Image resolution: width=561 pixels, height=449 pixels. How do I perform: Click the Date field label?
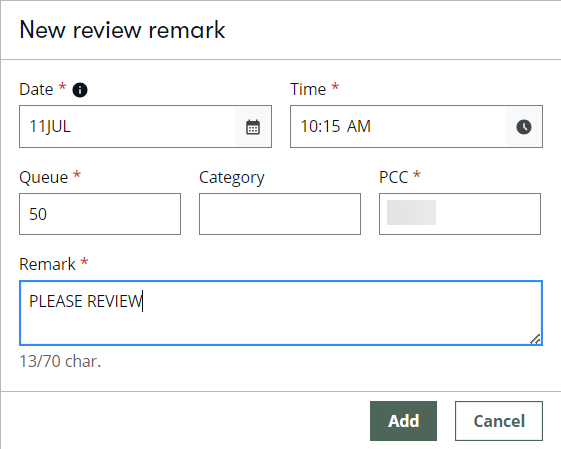[x=36, y=89]
